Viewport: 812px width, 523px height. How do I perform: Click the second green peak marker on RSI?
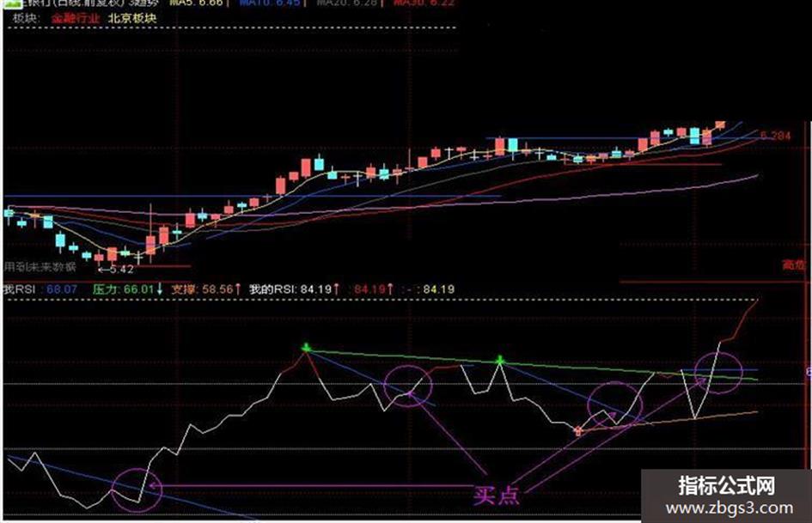(500, 359)
